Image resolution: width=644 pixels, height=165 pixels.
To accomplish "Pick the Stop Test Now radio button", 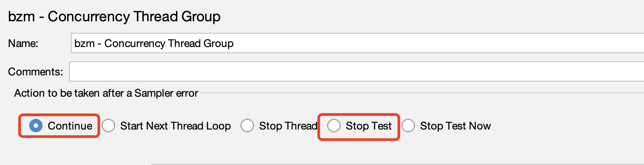I will (x=408, y=126).
